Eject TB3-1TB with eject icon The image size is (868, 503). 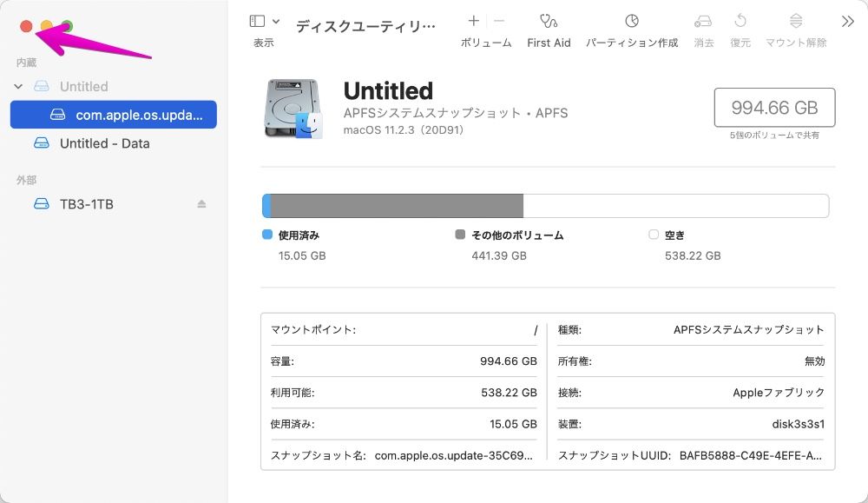pos(201,204)
